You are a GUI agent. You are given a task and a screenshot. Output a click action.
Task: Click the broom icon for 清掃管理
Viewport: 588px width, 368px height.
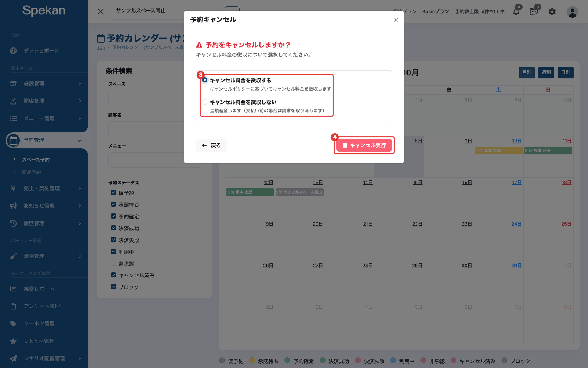(x=13, y=256)
